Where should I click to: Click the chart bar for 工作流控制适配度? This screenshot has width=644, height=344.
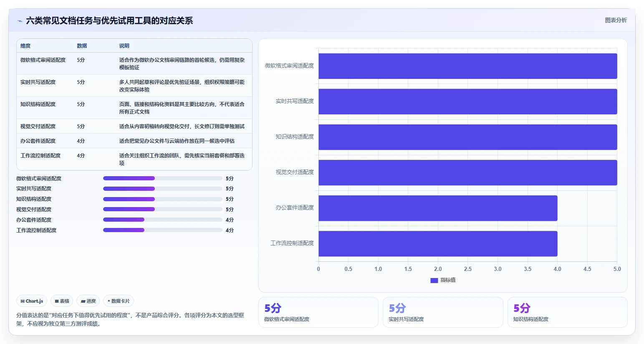(438, 244)
